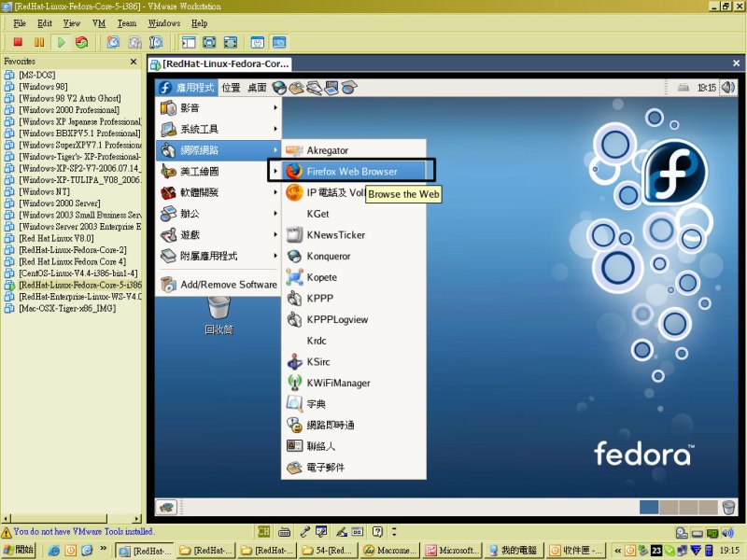Open the 聯絡人 contacts entry
Viewport: 747px width, 560px height.
tap(354, 446)
